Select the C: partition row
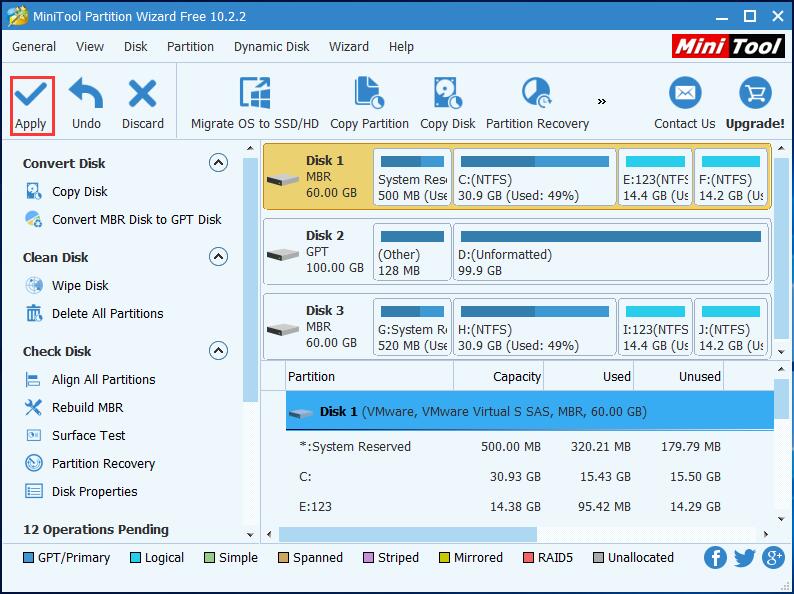Screen dimensions: 794x594 [530, 477]
